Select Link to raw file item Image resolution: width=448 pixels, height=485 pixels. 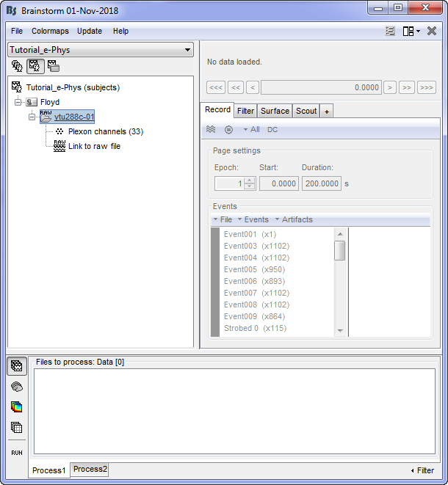(x=94, y=146)
